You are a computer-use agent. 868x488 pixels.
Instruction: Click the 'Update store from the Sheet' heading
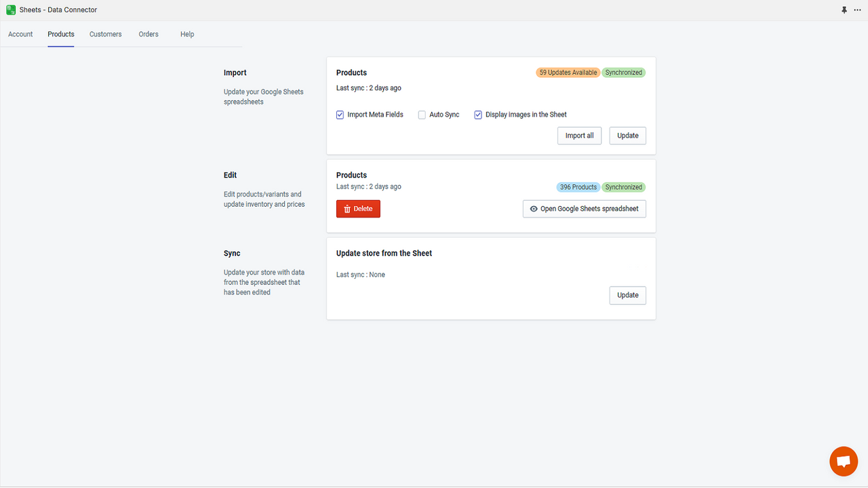coord(384,253)
